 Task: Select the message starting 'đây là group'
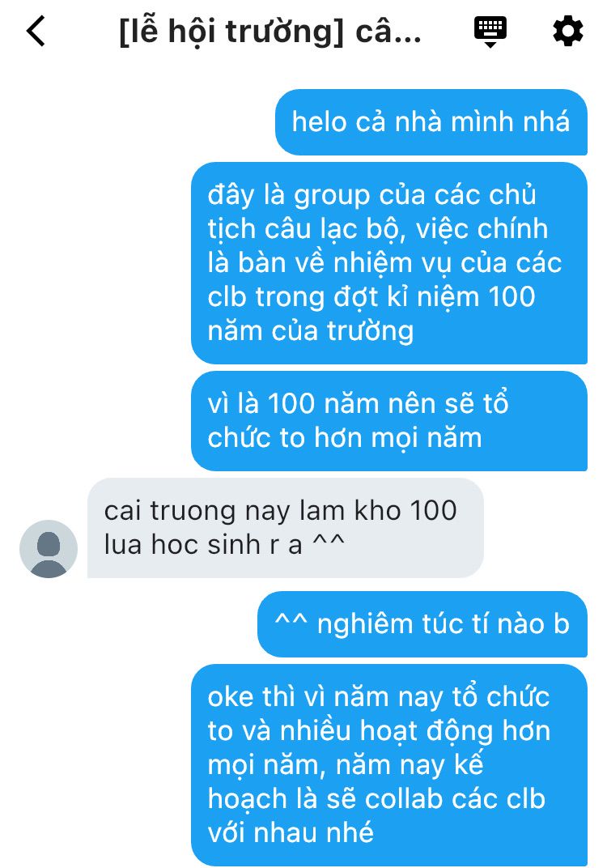(389, 263)
